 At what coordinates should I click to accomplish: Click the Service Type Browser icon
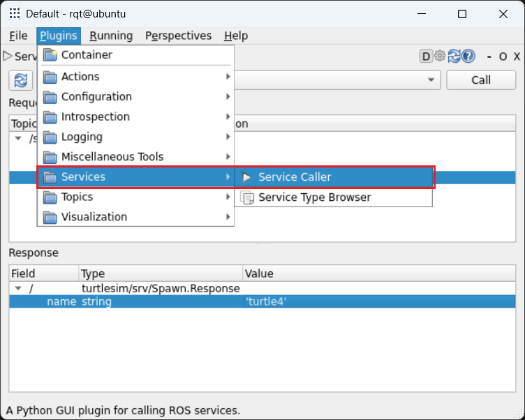[x=246, y=197]
